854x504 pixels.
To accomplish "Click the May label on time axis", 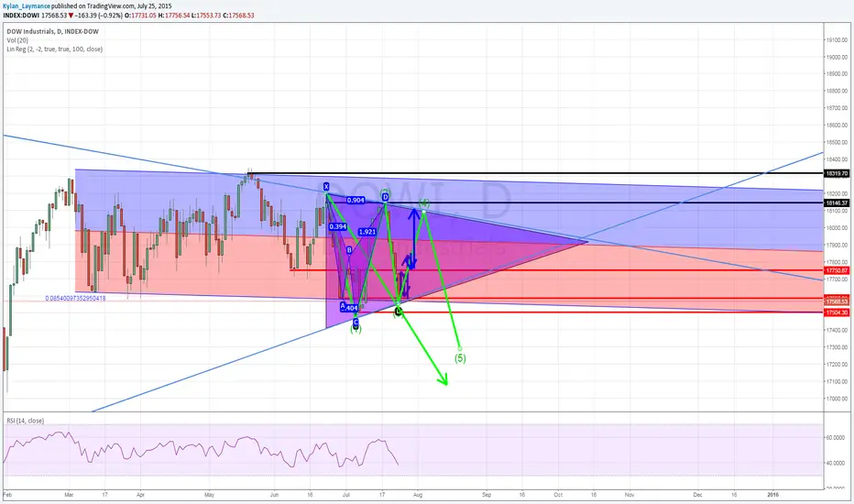I will [x=209, y=495].
